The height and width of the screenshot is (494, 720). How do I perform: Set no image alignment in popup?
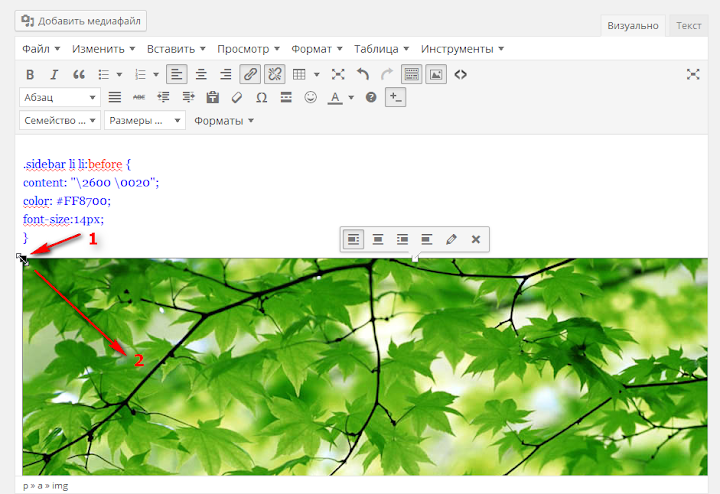point(427,239)
